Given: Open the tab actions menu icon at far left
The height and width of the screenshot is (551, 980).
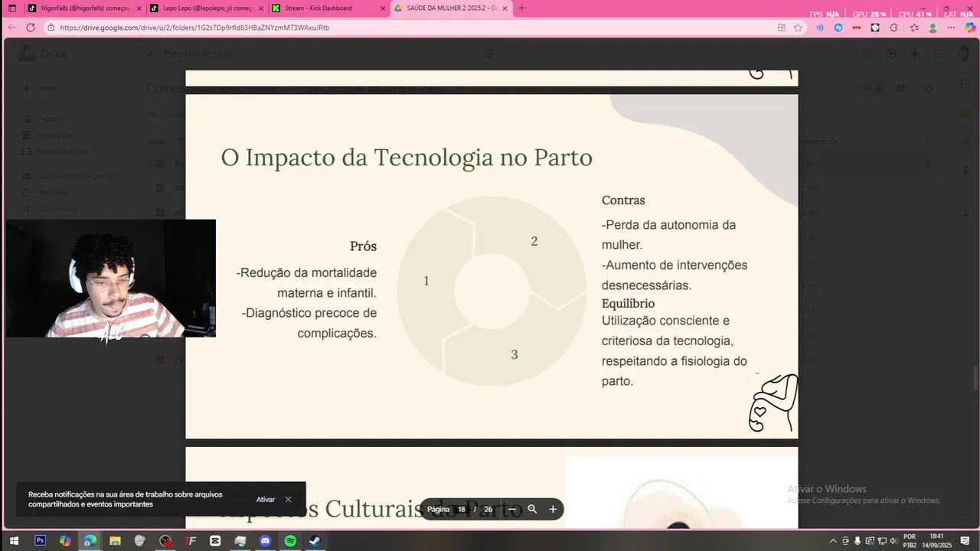Looking at the screenshot, I should [11, 8].
